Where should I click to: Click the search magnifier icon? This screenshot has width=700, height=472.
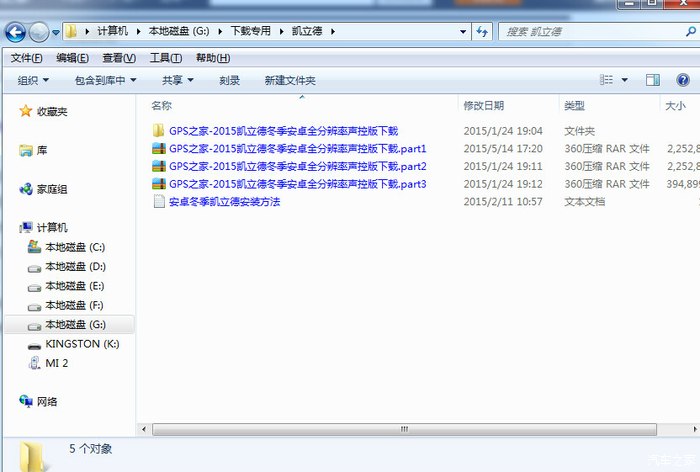(x=691, y=31)
